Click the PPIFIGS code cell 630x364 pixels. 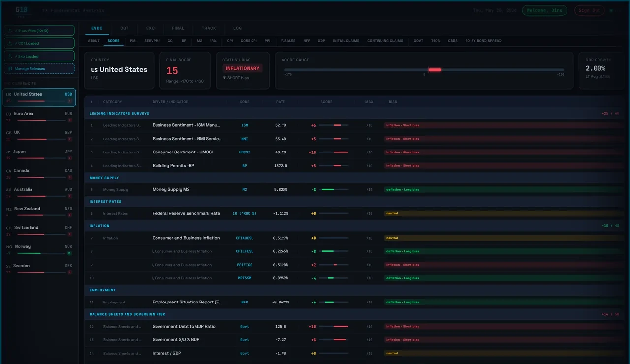(x=245, y=265)
